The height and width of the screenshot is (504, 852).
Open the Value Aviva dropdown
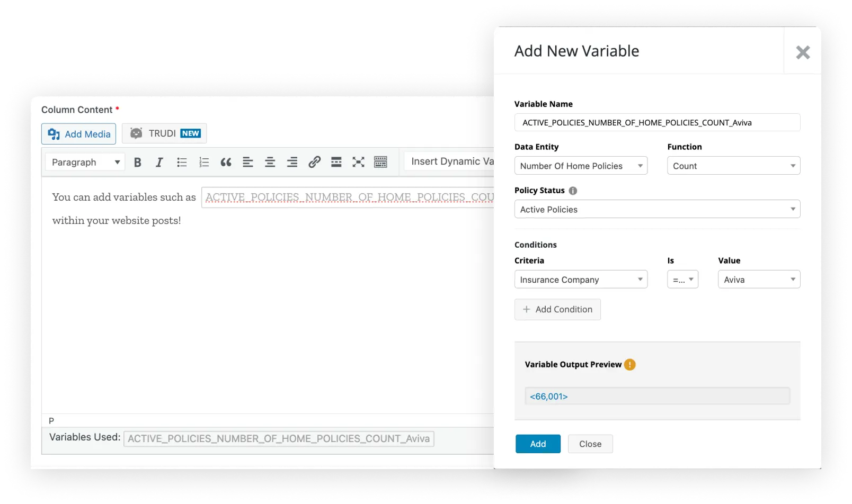(x=759, y=280)
